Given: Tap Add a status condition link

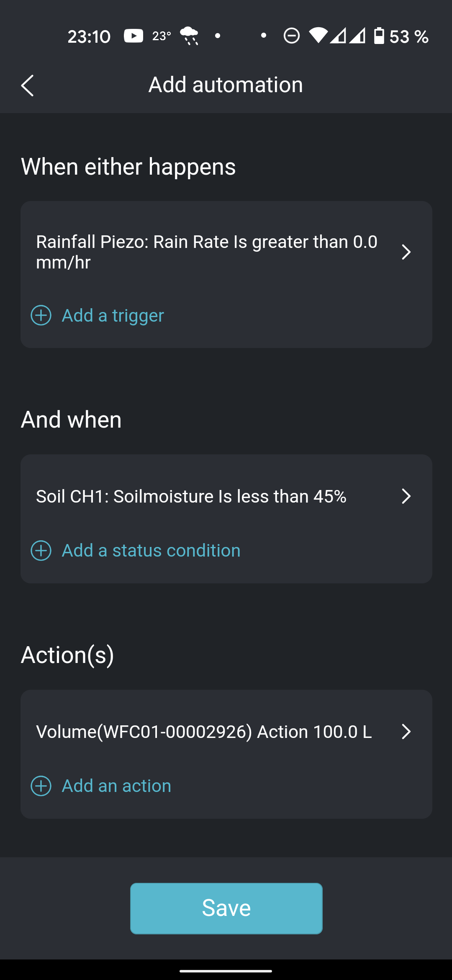Looking at the screenshot, I should coord(151,550).
